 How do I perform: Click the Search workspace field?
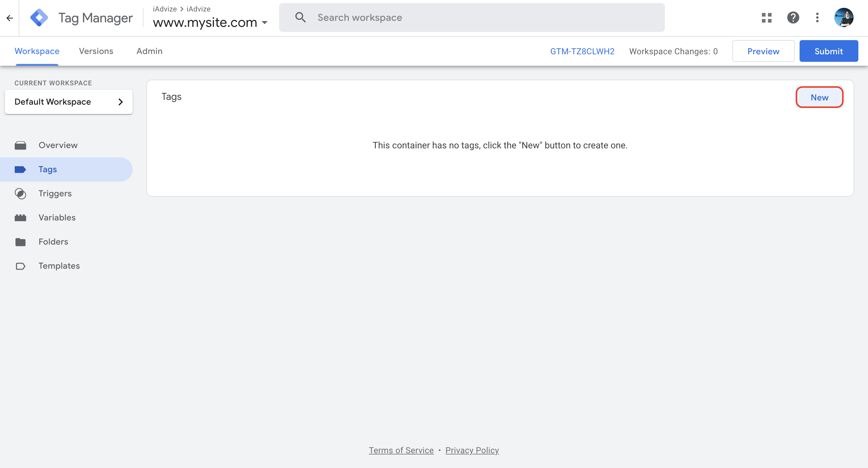[472, 17]
